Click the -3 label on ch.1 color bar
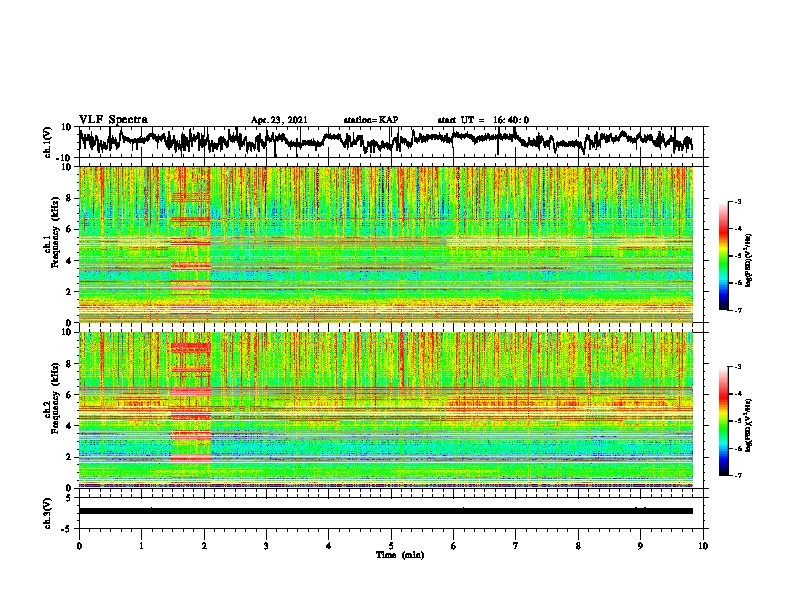This screenshot has width=792, height=612. [x=738, y=202]
